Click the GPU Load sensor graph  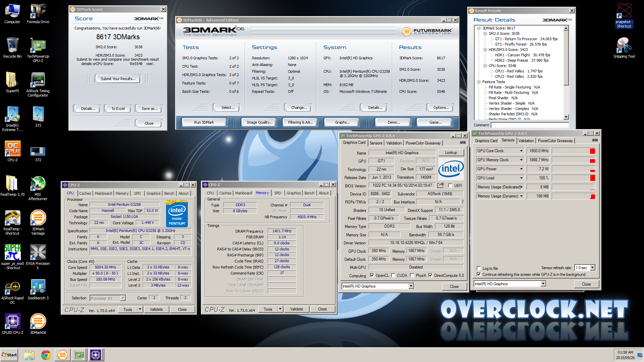pos(574,178)
